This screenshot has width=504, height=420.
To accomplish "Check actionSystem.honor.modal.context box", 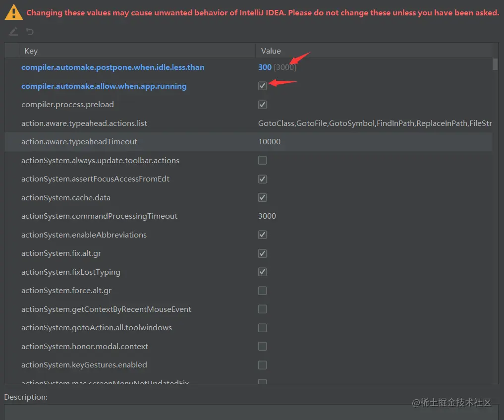I will click(263, 346).
